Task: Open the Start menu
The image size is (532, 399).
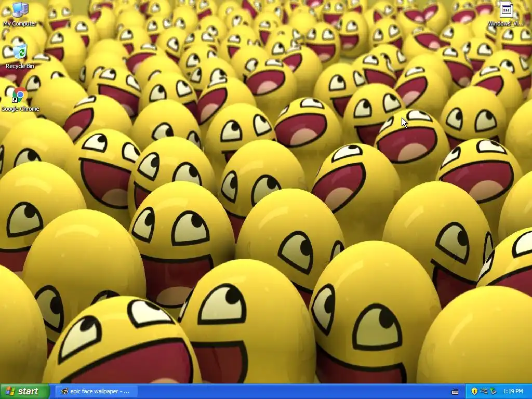Action: (24, 391)
